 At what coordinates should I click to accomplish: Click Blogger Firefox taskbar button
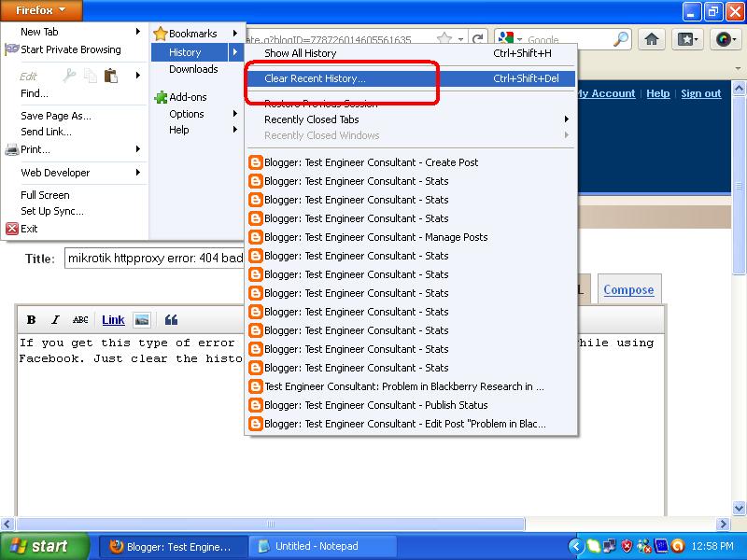click(174, 546)
